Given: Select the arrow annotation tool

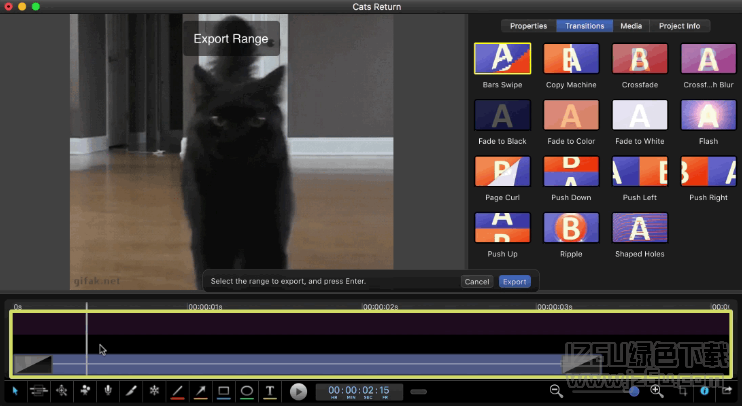Looking at the screenshot, I should pyautogui.click(x=201, y=392).
